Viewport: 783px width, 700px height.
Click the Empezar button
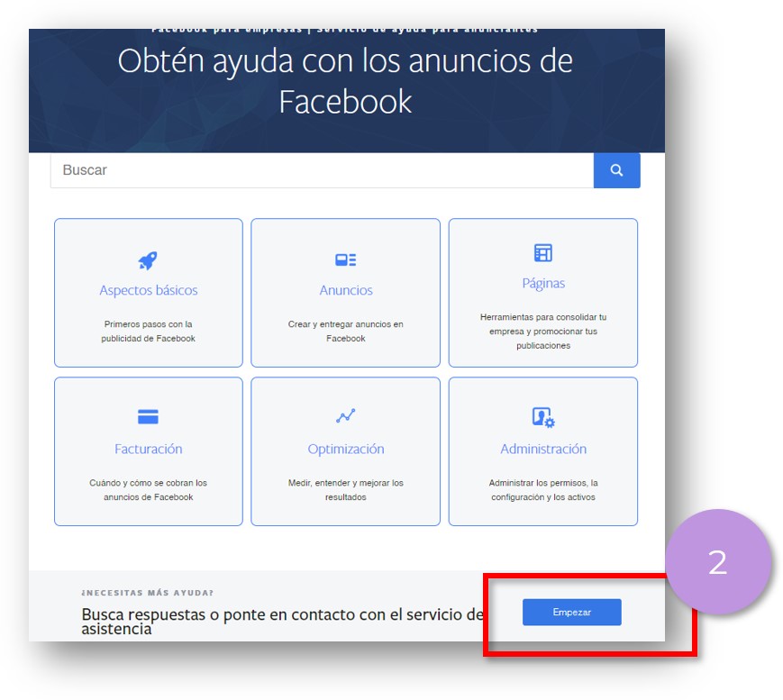572,612
